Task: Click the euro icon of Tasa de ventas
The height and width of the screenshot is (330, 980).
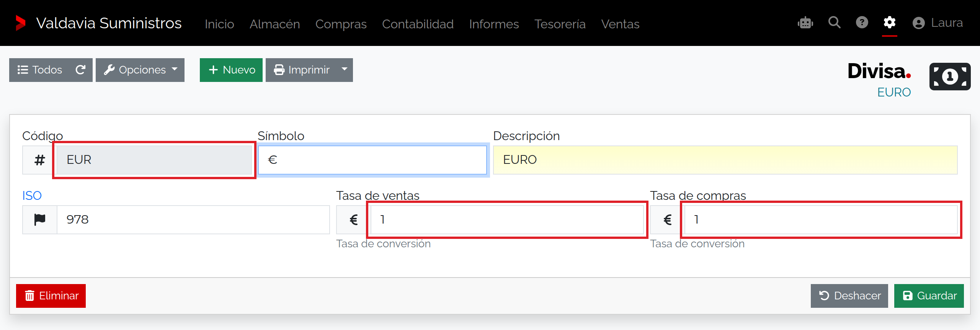Action: (x=354, y=220)
